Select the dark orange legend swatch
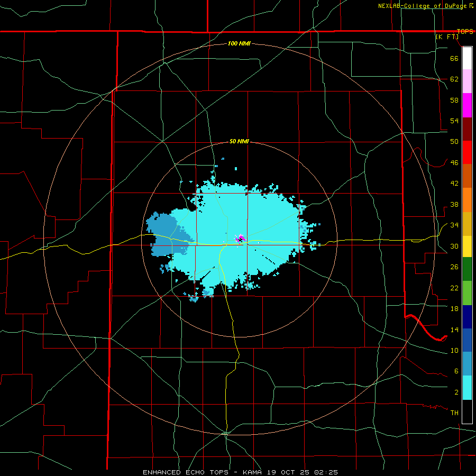 coord(467,176)
